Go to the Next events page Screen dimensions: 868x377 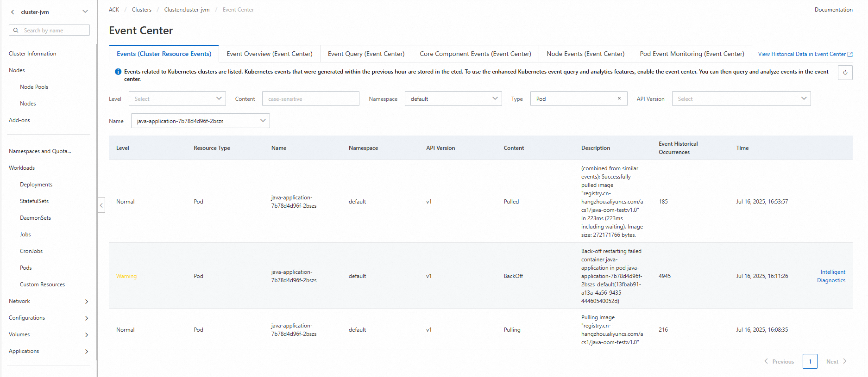tap(836, 361)
